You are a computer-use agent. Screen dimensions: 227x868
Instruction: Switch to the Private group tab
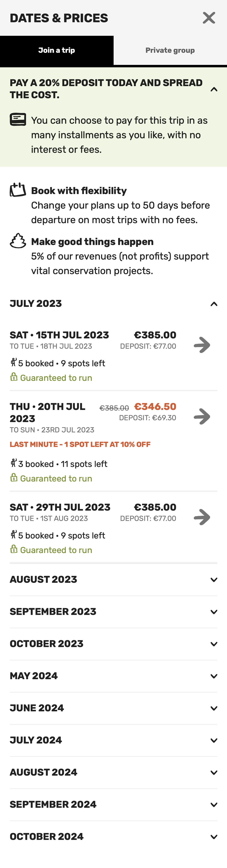170,50
